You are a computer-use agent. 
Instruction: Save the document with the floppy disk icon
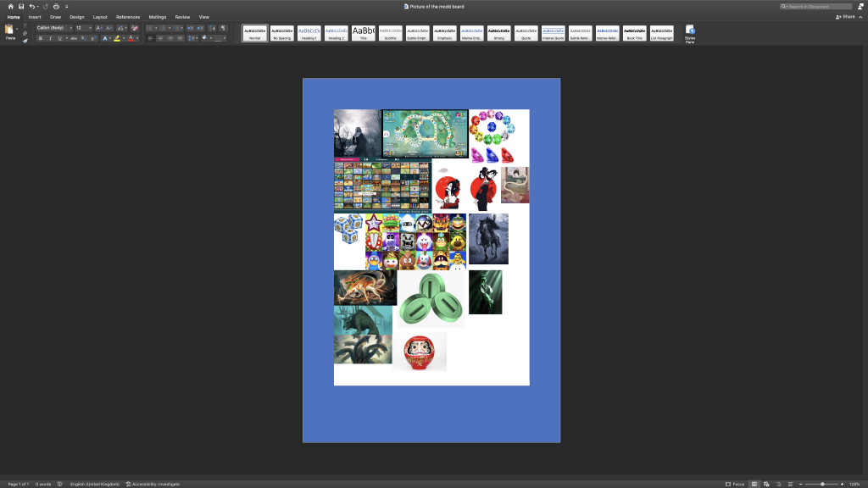21,7
